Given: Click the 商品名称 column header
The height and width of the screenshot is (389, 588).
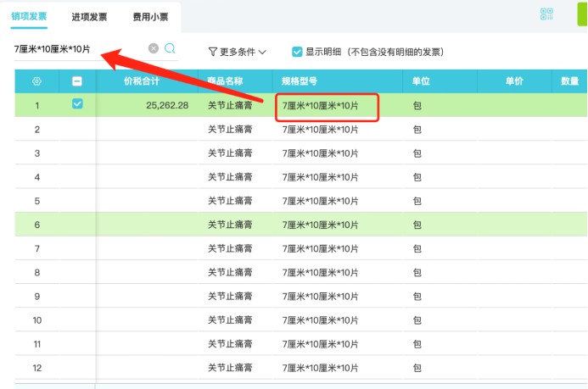Looking at the screenshot, I should pos(225,81).
